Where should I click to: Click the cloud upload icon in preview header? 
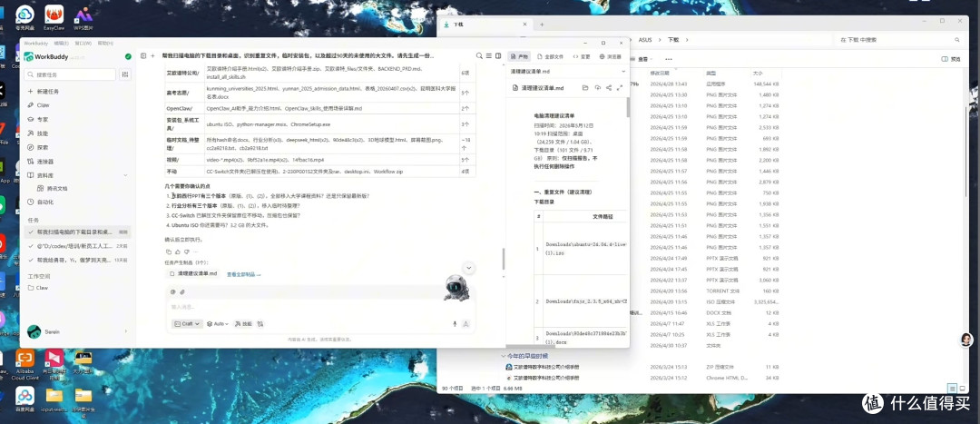(597, 87)
